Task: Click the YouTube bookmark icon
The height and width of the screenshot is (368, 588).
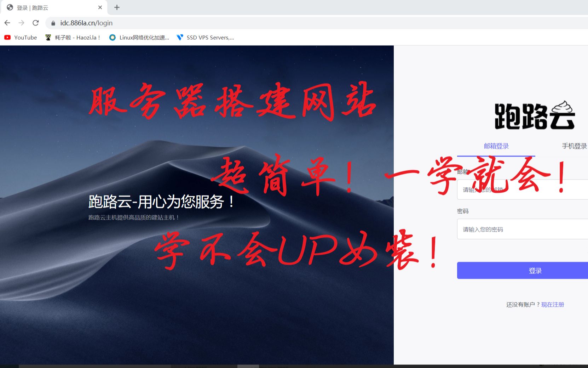Action: tap(7, 38)
